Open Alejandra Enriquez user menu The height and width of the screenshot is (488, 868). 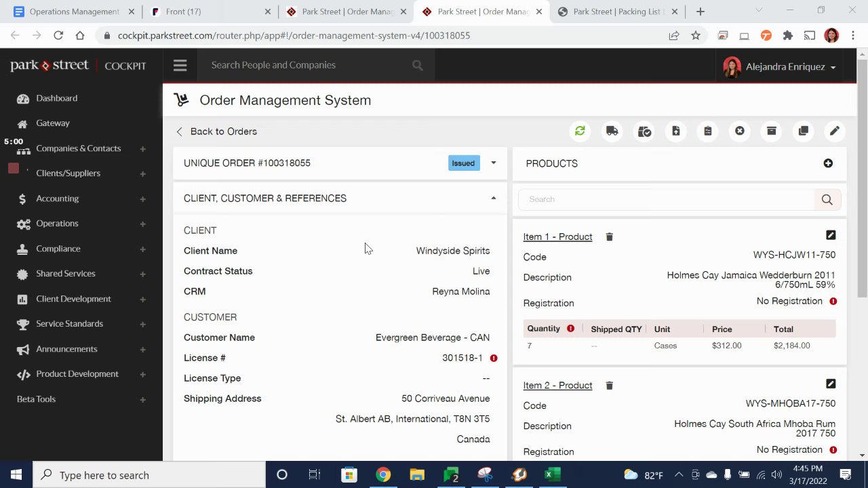point(780,66)
